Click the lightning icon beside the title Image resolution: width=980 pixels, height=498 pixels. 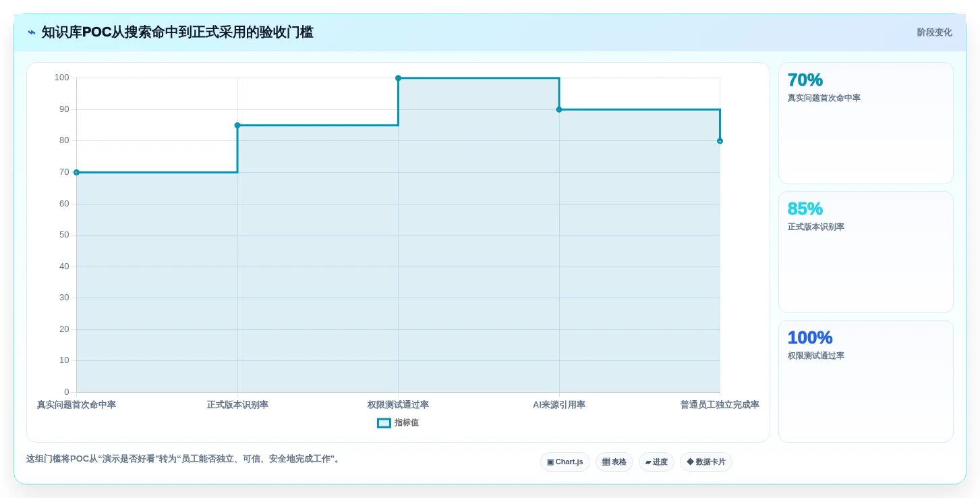tap(32, 32)
